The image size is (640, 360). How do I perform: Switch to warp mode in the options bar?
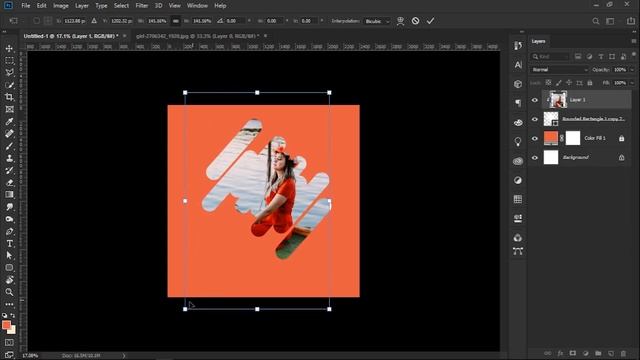(400, 21)
